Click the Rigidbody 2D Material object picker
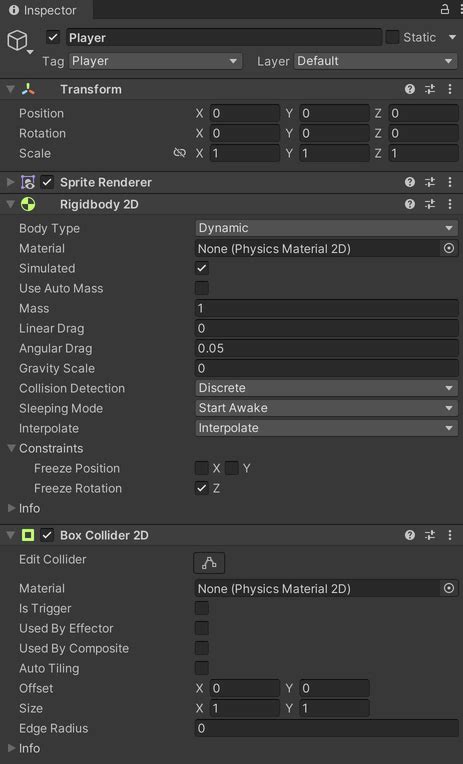Image resolution: width=463 pixels, height=764 pixels. (x=448, y=248)
